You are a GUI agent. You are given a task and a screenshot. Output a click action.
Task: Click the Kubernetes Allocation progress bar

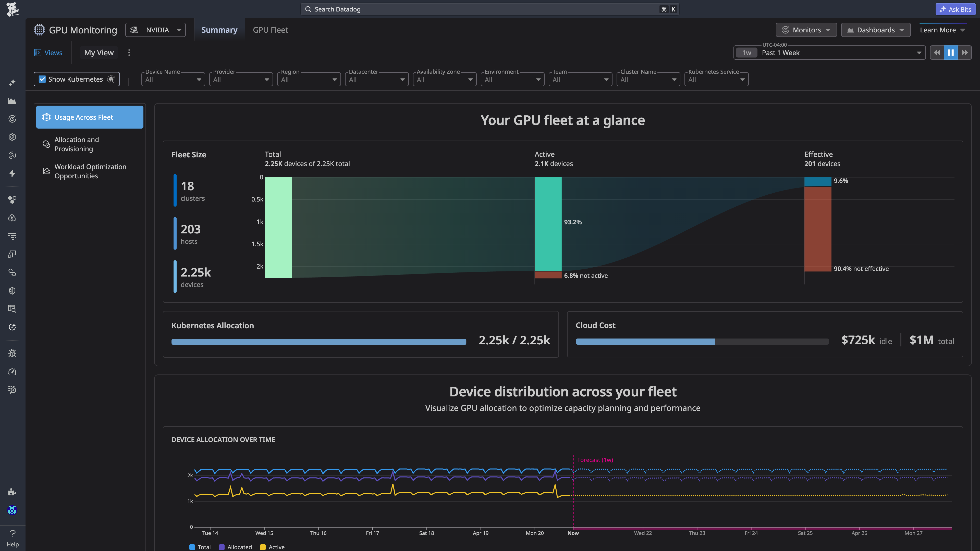point(318,342)
